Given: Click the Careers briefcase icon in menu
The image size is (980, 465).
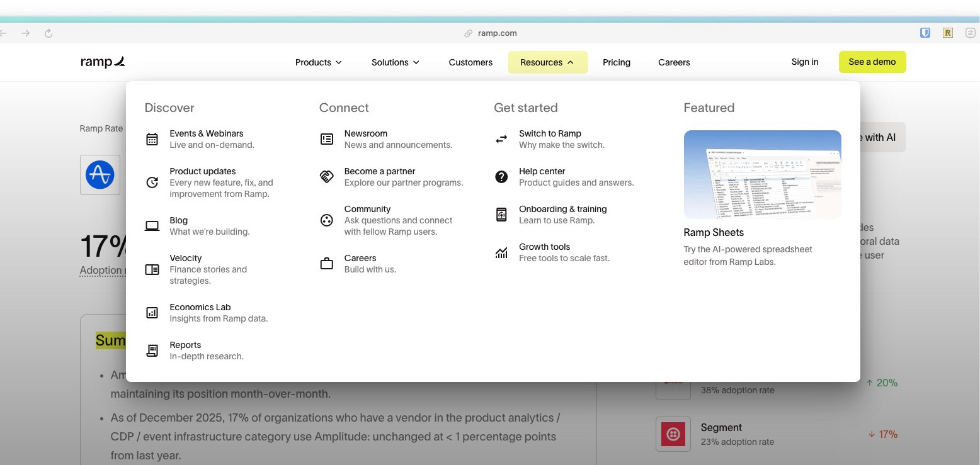Looking at the screenshot, I should point(326,264).
